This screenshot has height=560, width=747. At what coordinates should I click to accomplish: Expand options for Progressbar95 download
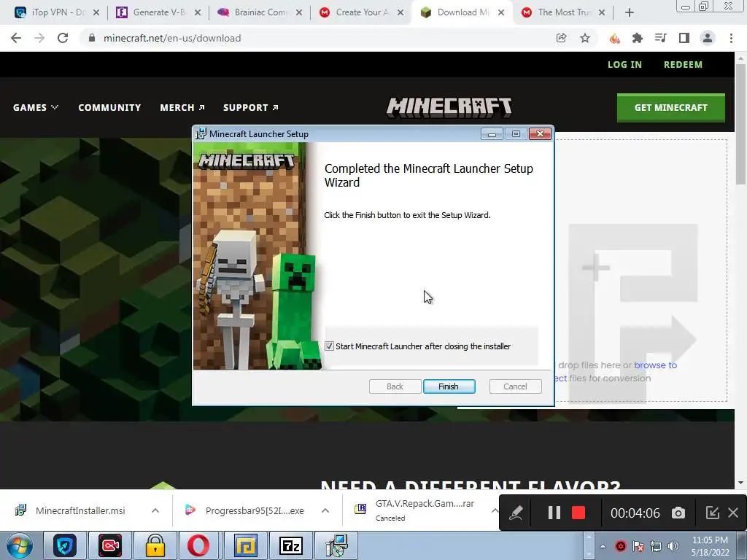pyautogui.click(x=325, y=510)
